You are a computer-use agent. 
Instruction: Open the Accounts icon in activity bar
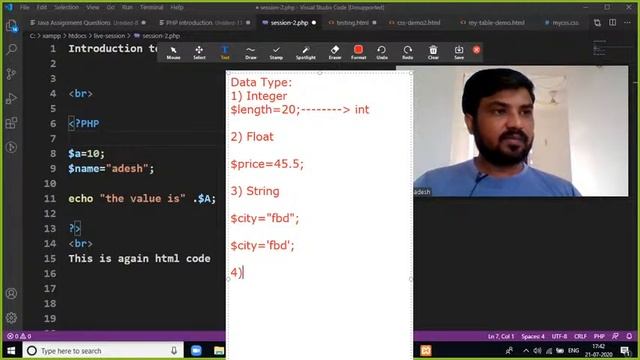click(x=12, y=293)
